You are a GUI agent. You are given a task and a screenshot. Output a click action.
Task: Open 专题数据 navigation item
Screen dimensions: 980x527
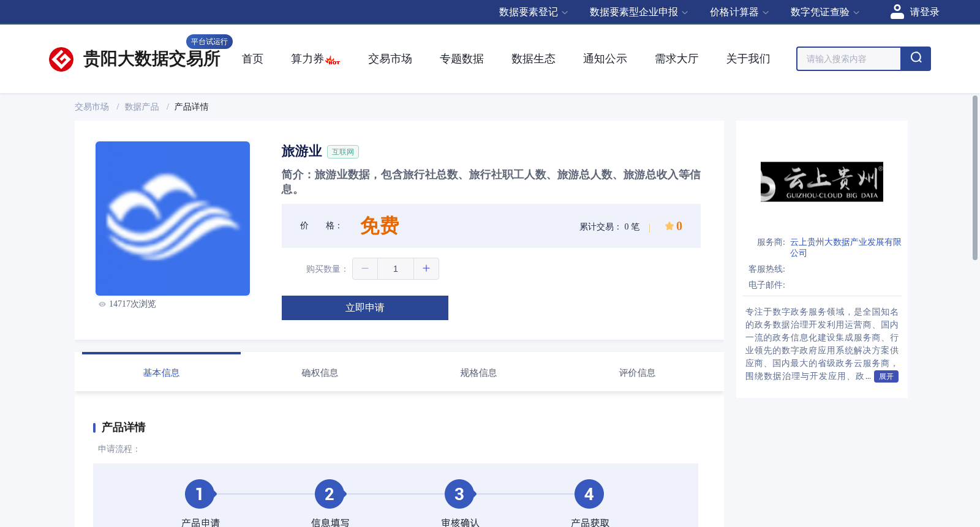click(462, 59)
